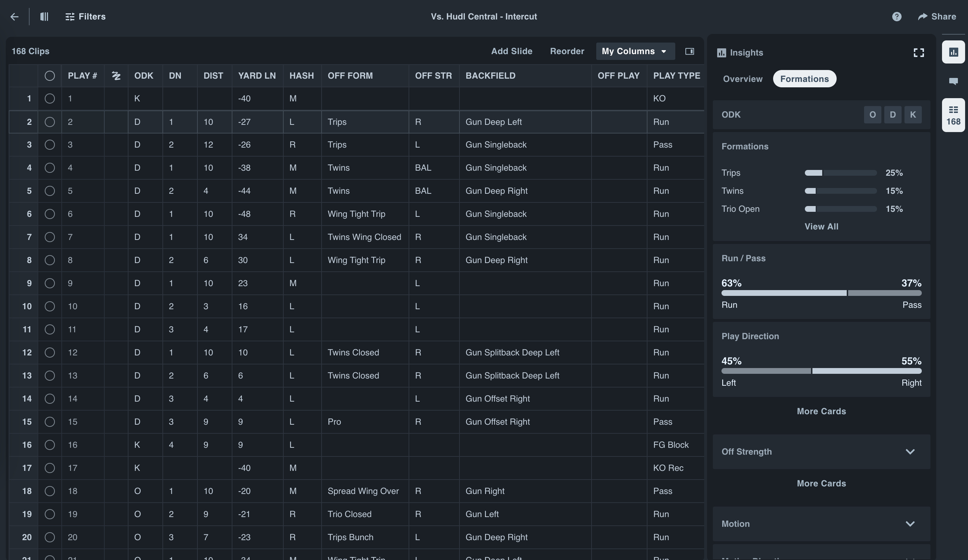
Task: Click the 'Trio Closed' formation cell
Action: [365, 514]
